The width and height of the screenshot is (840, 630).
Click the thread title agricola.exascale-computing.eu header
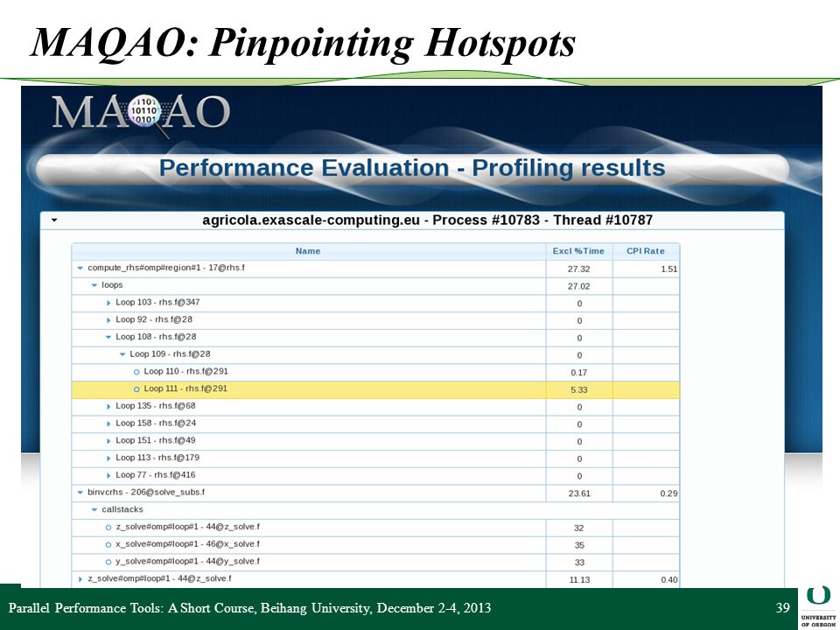[427, 220]
